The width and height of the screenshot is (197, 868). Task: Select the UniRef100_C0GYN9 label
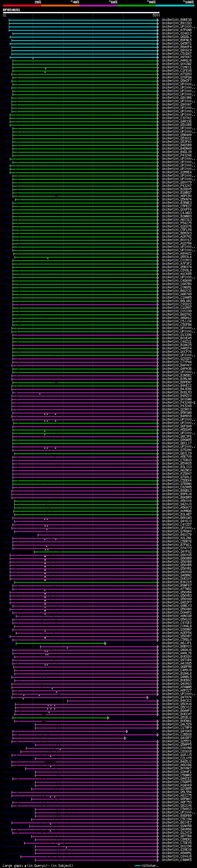[177, 748]
